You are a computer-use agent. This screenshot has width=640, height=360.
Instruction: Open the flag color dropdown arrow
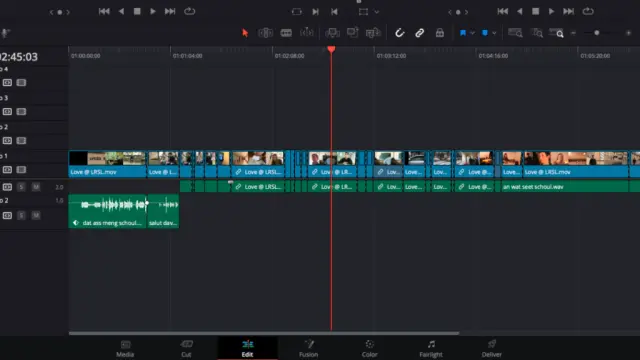pyautogui.click(x=472, y=33)
